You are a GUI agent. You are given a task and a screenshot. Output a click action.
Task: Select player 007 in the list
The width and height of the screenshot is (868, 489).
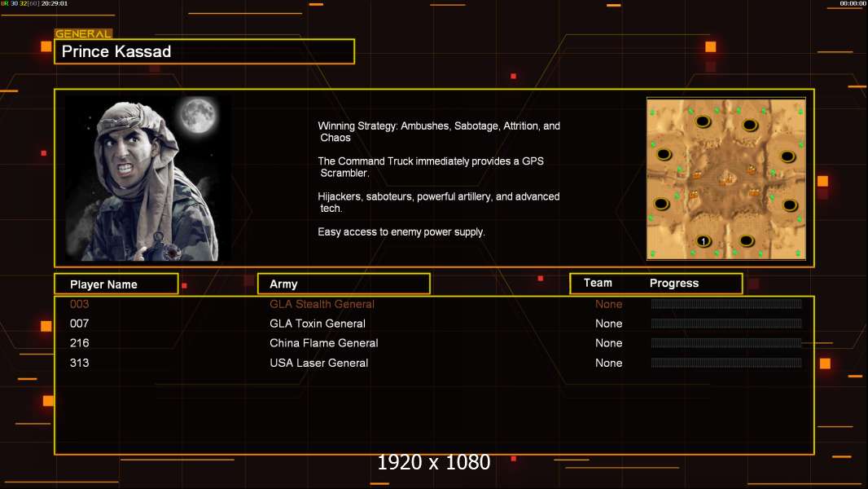pyautogui.click(x=79, y=324)
